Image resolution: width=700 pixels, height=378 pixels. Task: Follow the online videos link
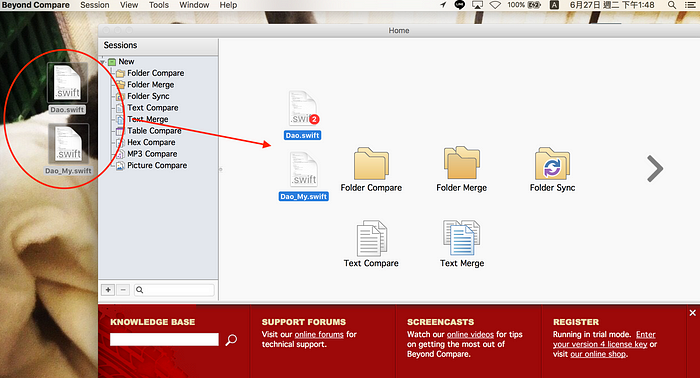click(x=470, y=334)
